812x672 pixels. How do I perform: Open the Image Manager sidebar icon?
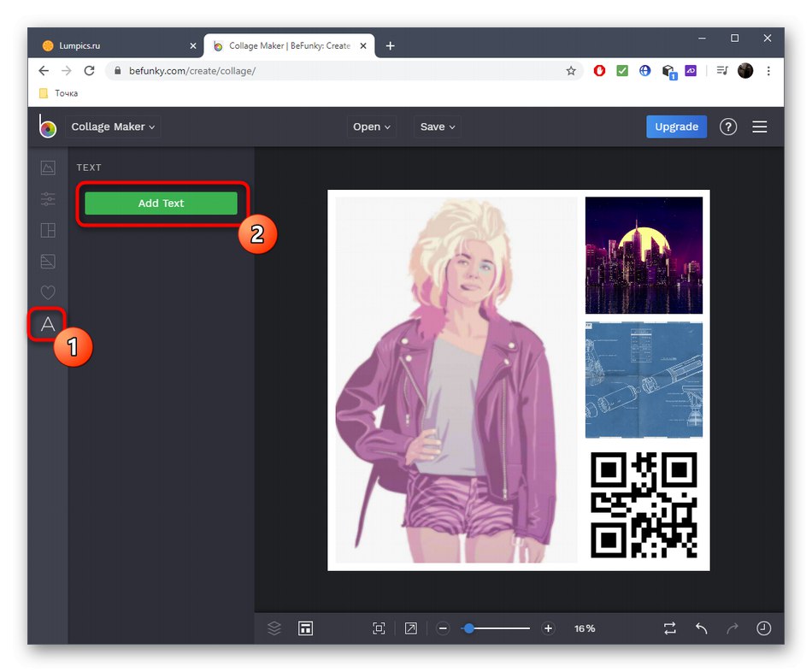[x=48, y=168]
